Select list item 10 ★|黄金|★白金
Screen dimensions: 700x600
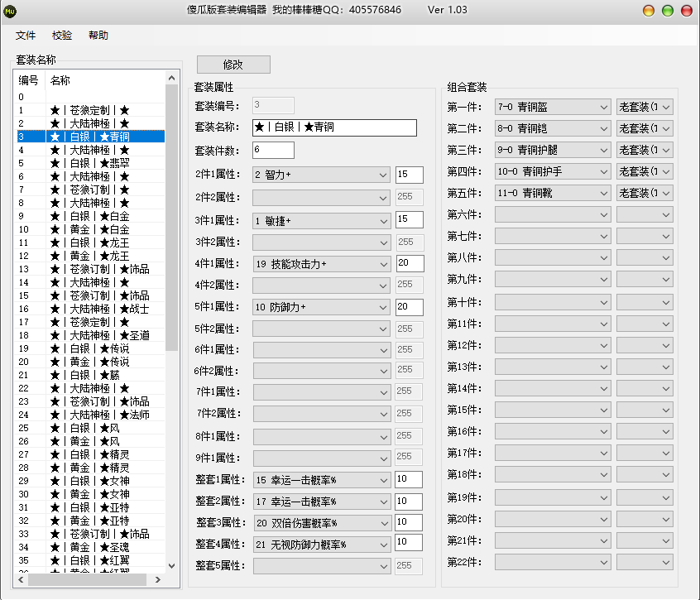(89, 229)
